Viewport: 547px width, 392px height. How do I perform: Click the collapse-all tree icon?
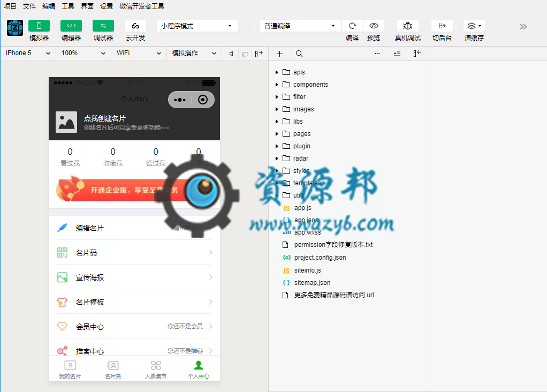click(397, 54)
